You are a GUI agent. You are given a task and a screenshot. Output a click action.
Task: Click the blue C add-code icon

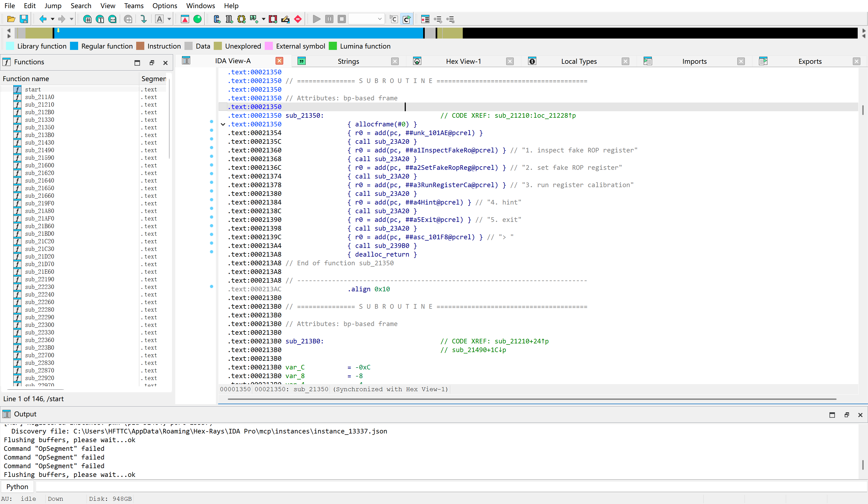217,19
